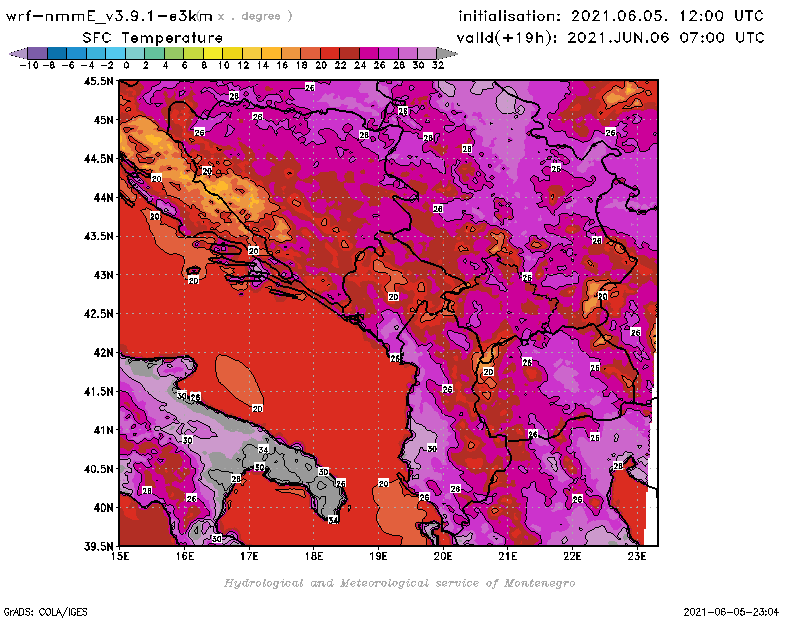This screenshot has width=800, height=618.
Task: Click the '39.5N' latitude axis label
Action: (98, 547)
